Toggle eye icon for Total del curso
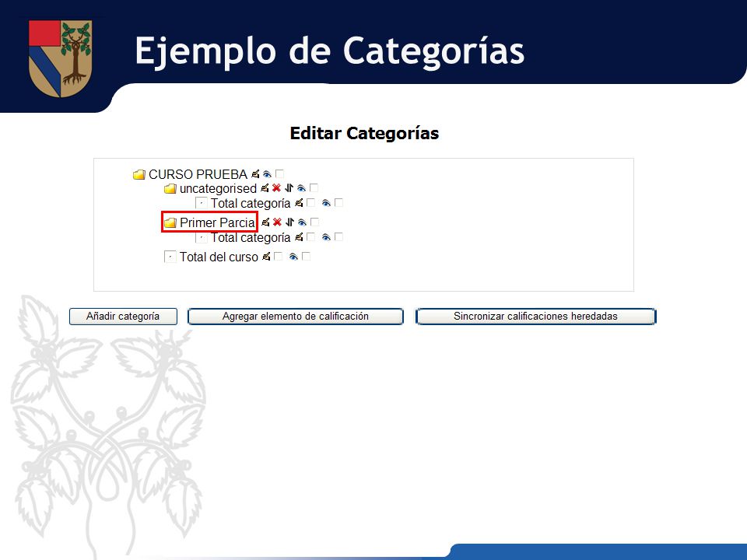The image size is (747, 560). (293, 257)
